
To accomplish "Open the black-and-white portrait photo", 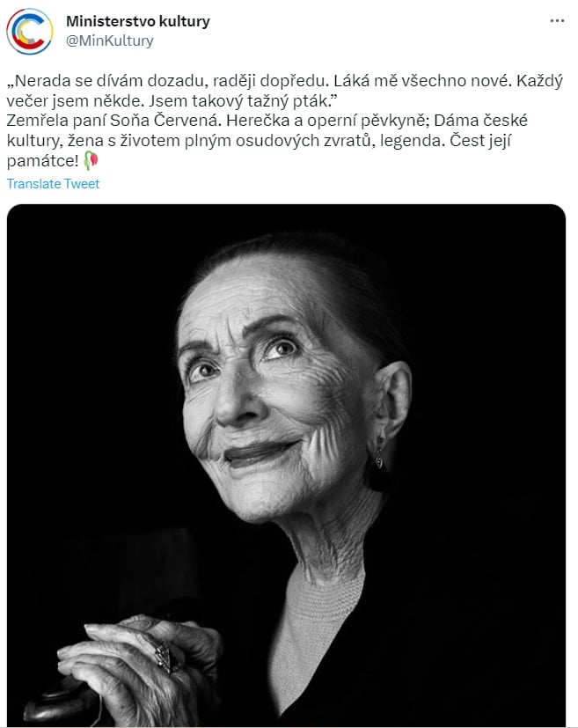I will tap(286, 465).
